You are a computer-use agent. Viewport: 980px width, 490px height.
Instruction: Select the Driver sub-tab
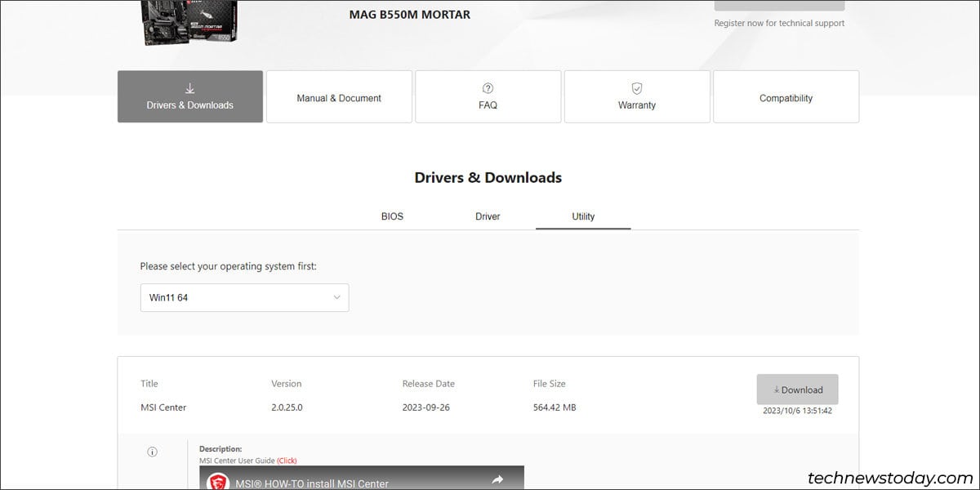[488, 216]
